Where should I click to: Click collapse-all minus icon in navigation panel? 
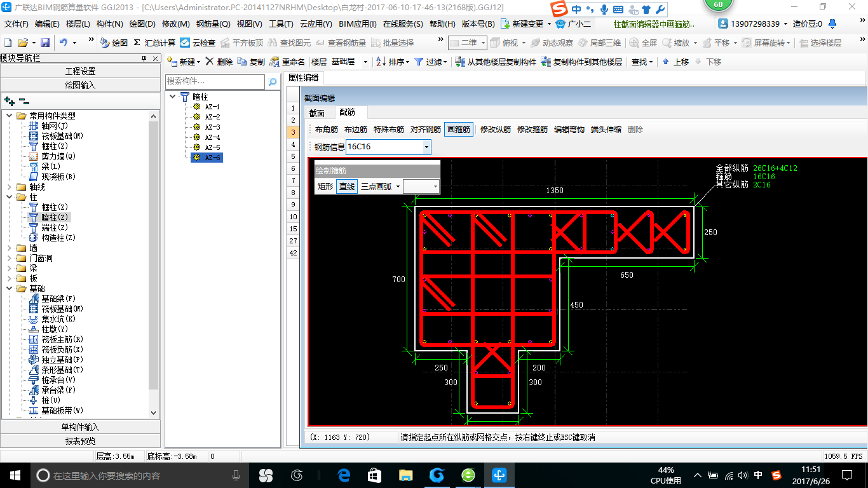coord(24,101)
